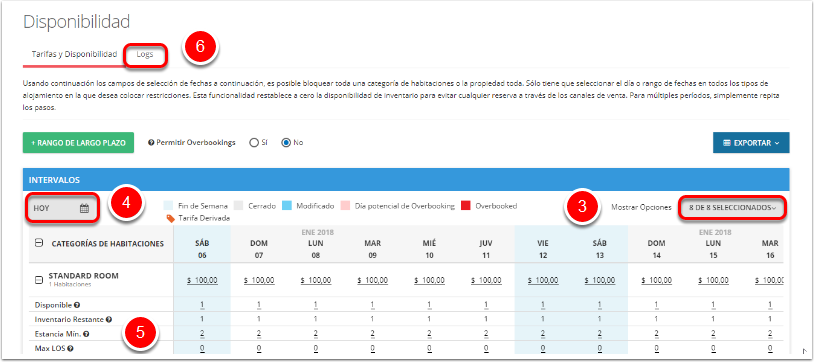Click Inventario Restante value for MAR 09
Image resolution: width=814 pixels, height=362 pixels.
pyautogui.click(x=372, y=319)
